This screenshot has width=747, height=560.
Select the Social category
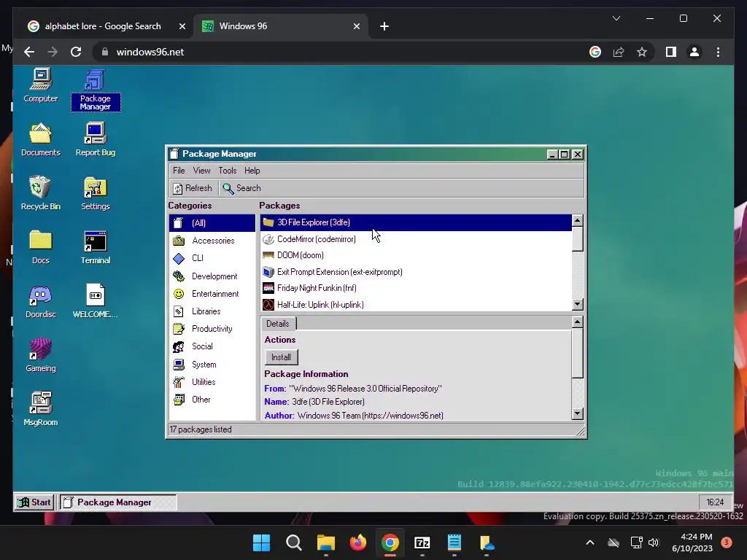(x=212, y=346)
